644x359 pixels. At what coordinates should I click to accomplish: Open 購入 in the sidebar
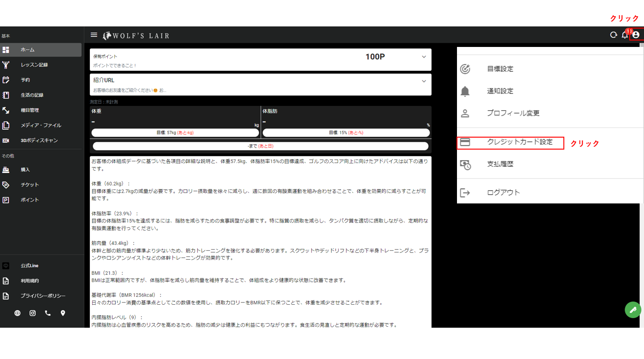coord(41,170)
